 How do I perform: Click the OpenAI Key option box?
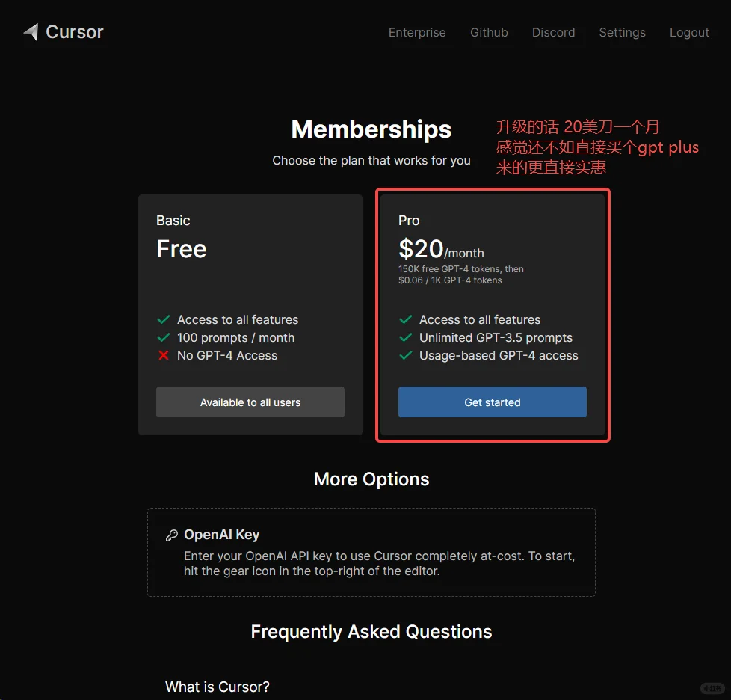pyautogui.click(x=371, y=552)
